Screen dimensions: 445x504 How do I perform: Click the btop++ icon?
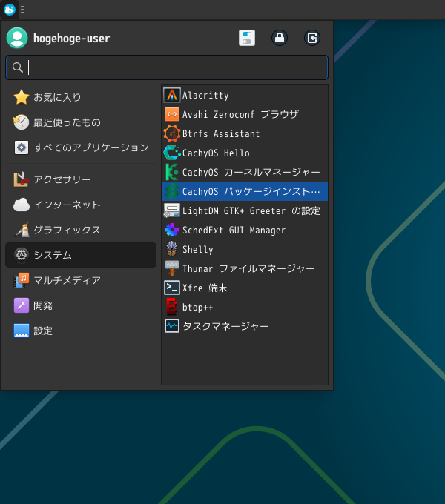coord(172,307)
